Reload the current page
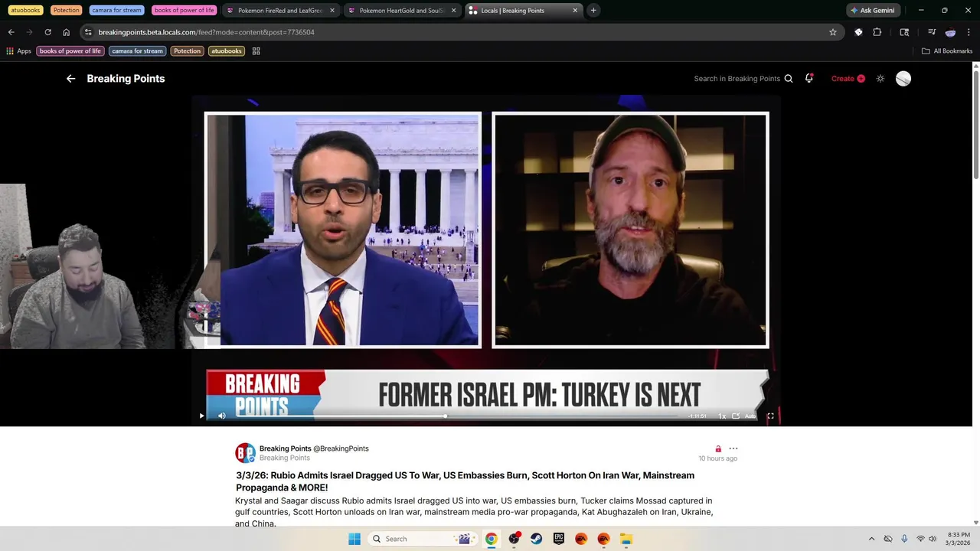980x551 pixels. 47,32
